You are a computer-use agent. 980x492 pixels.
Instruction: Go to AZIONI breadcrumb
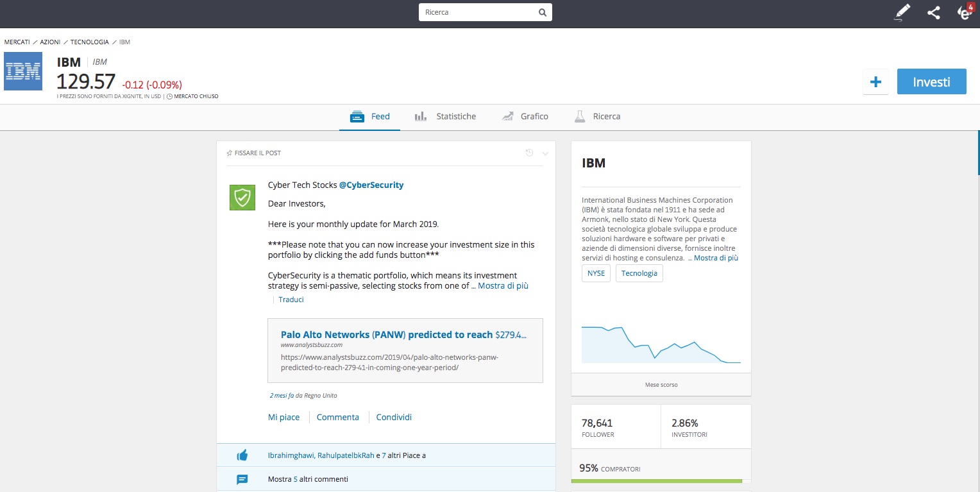click(x=50, y=42)
